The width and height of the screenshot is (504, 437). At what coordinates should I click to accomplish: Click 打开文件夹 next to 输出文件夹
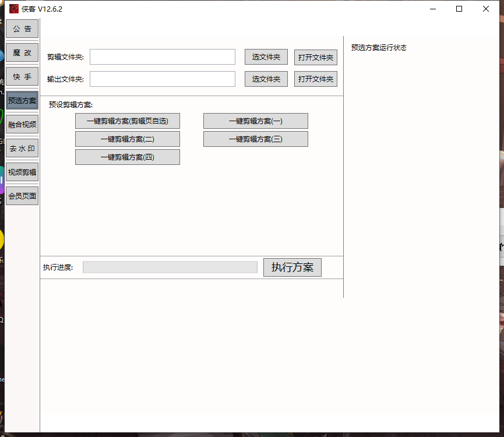(x=315, y=79)
